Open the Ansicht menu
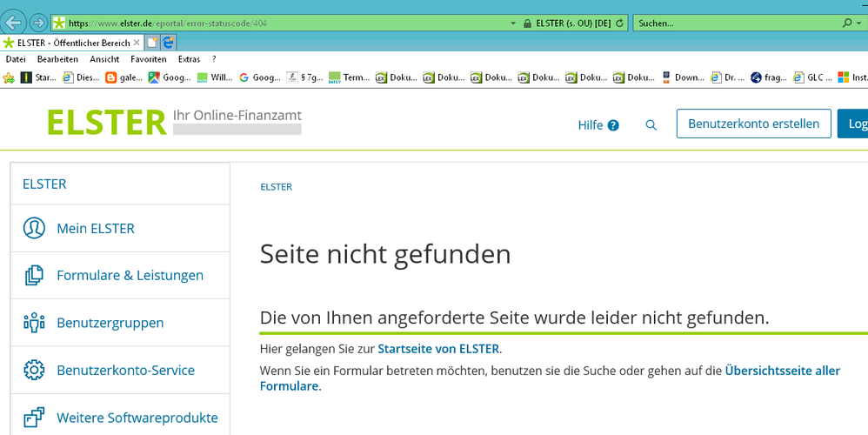Viewport: 868px width, 435px height. point(104,59)
